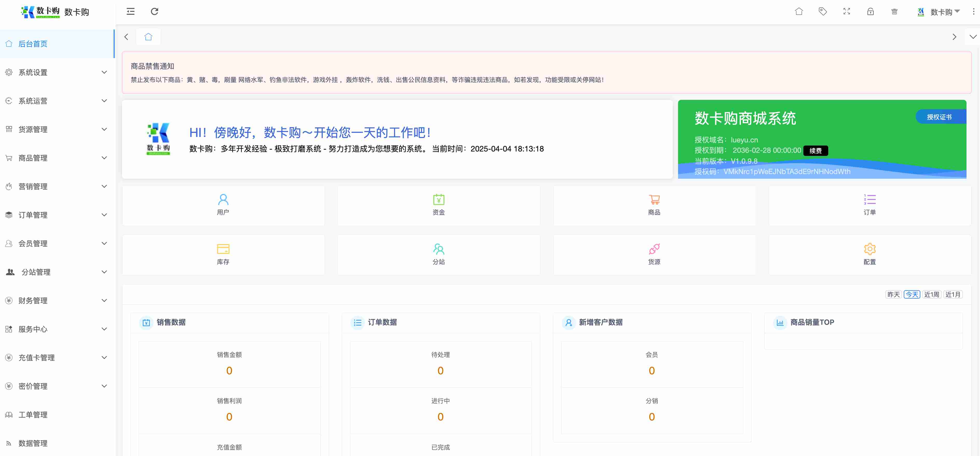Open the tab actions chevron at far right
Screen dimensions: 980x456
pos(973,37)
